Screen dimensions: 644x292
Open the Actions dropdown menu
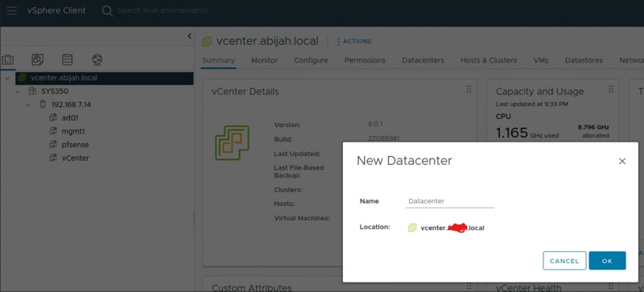tap(354, 42)
